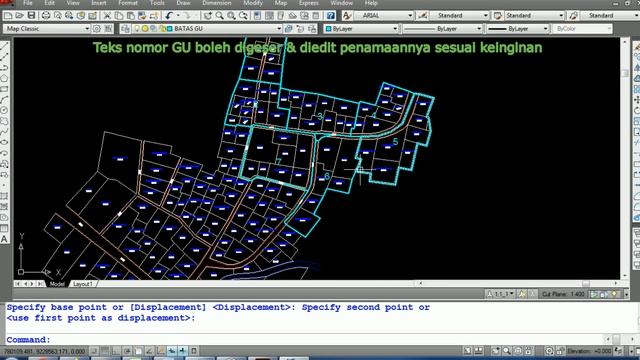Save the drawing with the Save icon
Image resolution: width=640 pixels, height=360 pixels.
point(31,16)
